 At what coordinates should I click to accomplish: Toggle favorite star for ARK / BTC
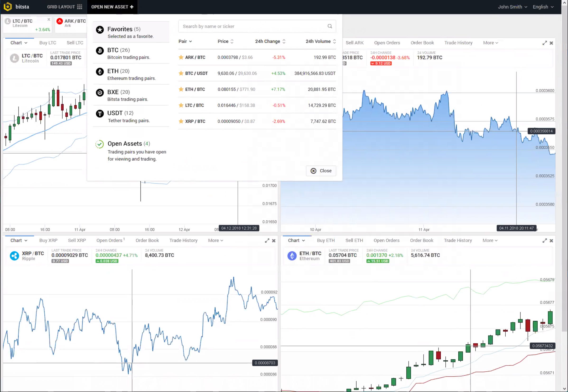[x=181, y=57]
